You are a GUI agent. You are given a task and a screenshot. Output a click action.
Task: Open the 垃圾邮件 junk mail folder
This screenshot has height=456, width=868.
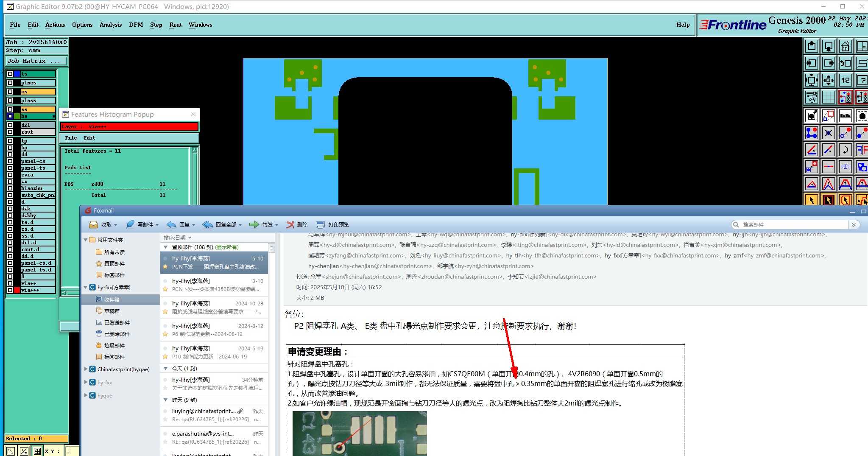click(114, 345)
